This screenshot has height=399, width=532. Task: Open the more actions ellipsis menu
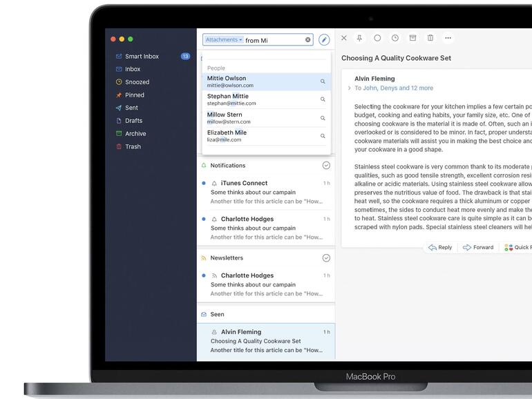click(x=448, y=38)
